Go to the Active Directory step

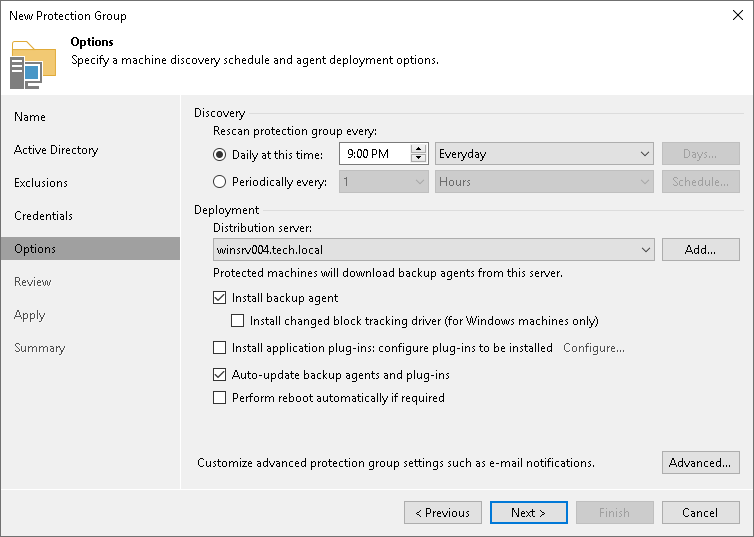click(x=56, y=150)
